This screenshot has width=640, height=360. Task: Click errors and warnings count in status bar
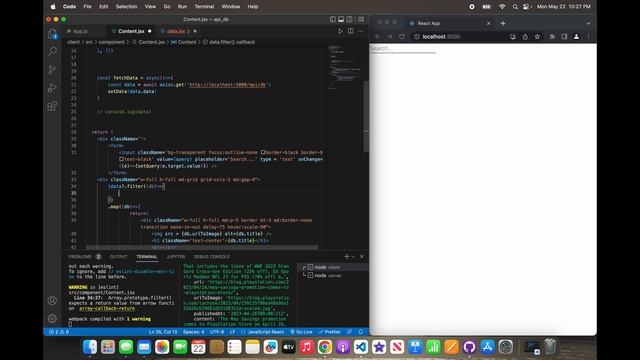59,332
